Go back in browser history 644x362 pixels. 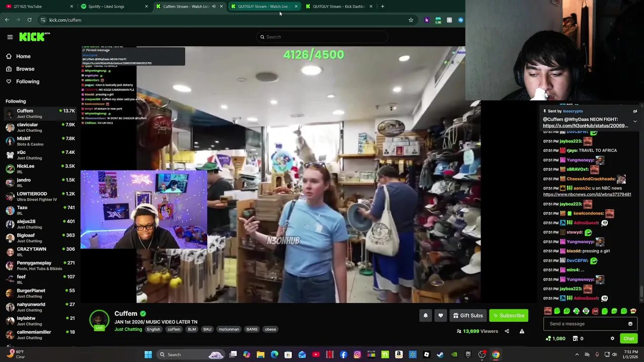pyautogui.click(x=7, y=20)
